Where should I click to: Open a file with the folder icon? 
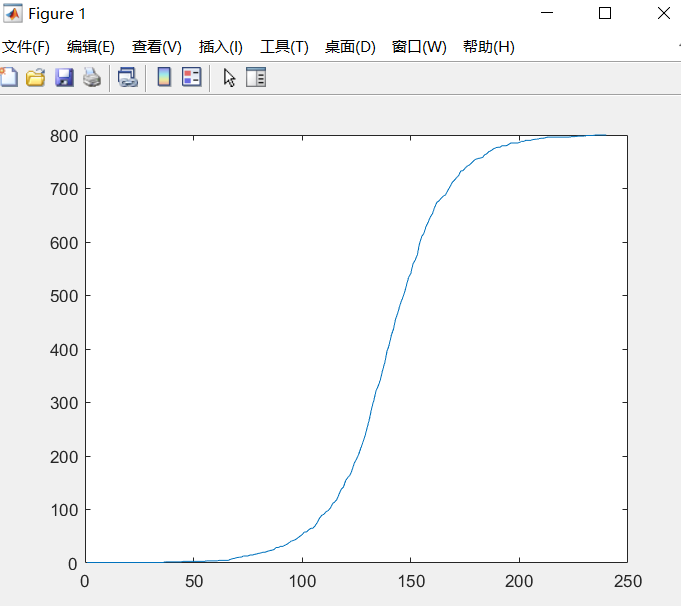36,77
